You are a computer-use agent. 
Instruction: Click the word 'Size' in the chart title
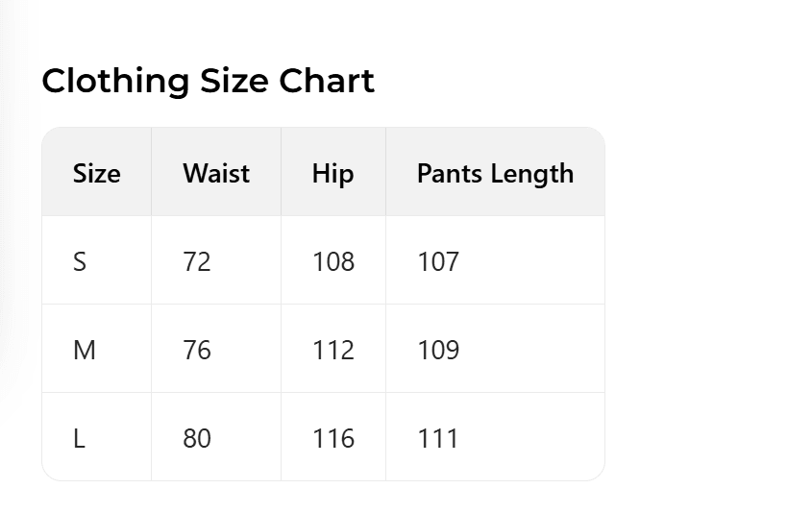coord(234,82)
